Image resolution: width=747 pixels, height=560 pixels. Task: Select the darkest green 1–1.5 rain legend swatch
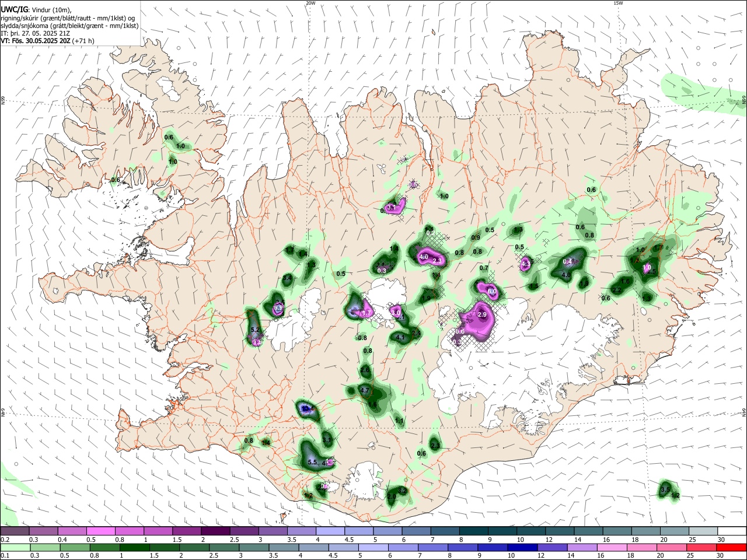click(x=134, y=547)
